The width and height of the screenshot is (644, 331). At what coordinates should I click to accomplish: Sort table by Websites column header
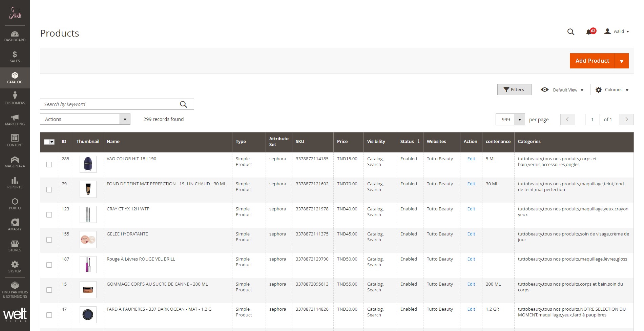(x=441, y=142)
